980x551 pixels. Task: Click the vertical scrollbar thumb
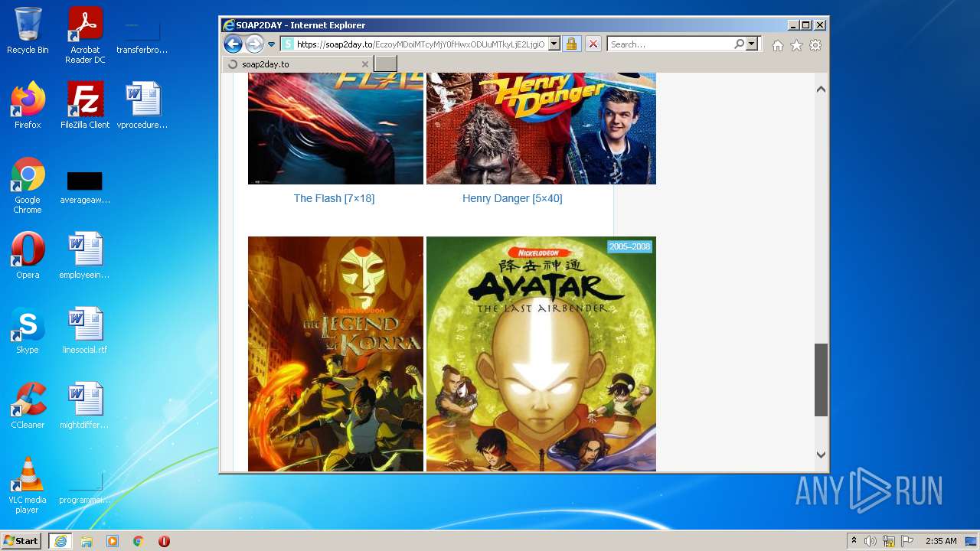[x=821, y=380]
